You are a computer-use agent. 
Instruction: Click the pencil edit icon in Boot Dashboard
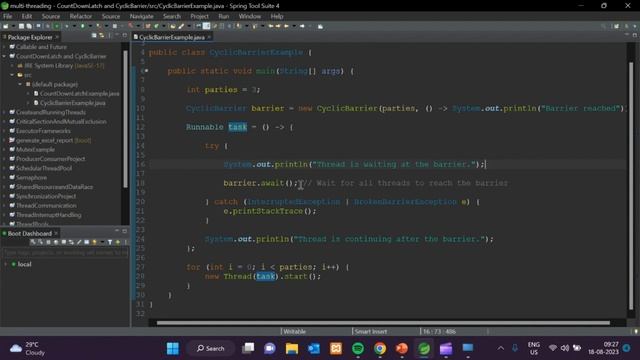click(79, 242)
